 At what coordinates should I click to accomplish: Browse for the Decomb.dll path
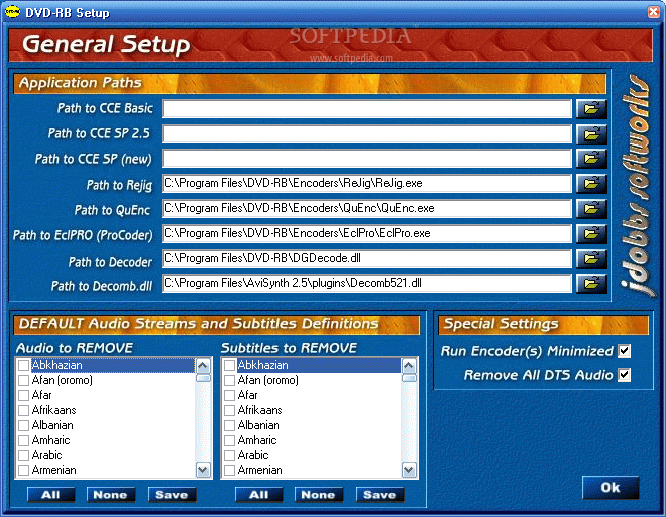[591, 284]
